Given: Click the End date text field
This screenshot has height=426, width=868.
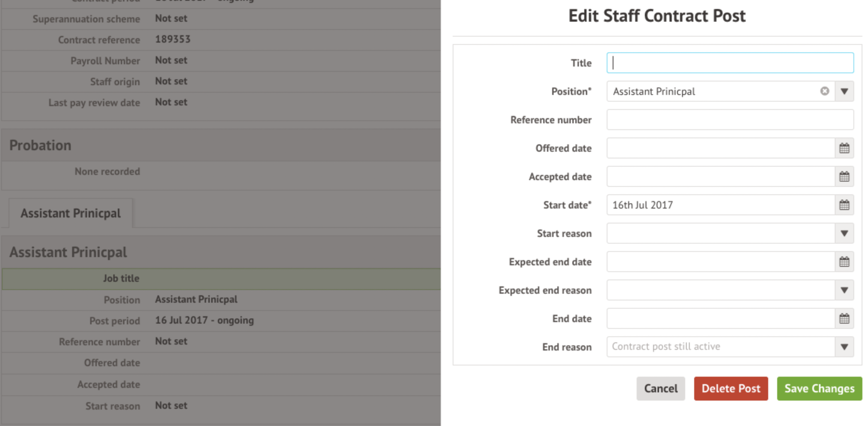Looking at the screenshot, I should tap(720, 319).
